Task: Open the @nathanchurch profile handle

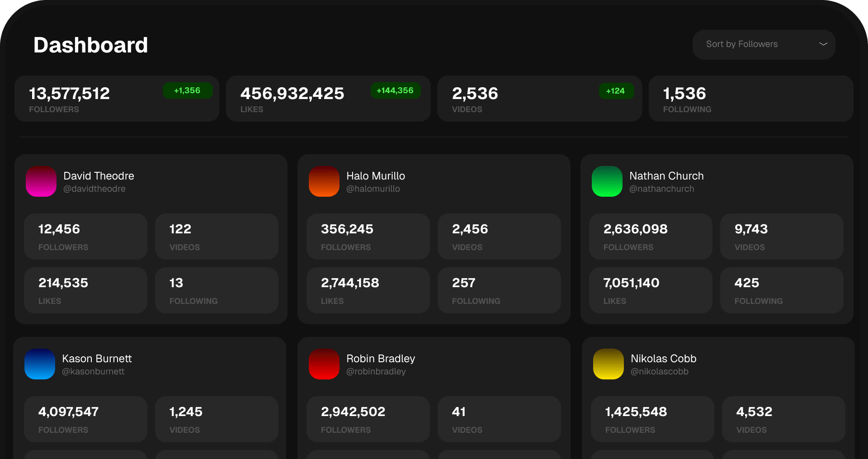Action: tap(661, 189)
